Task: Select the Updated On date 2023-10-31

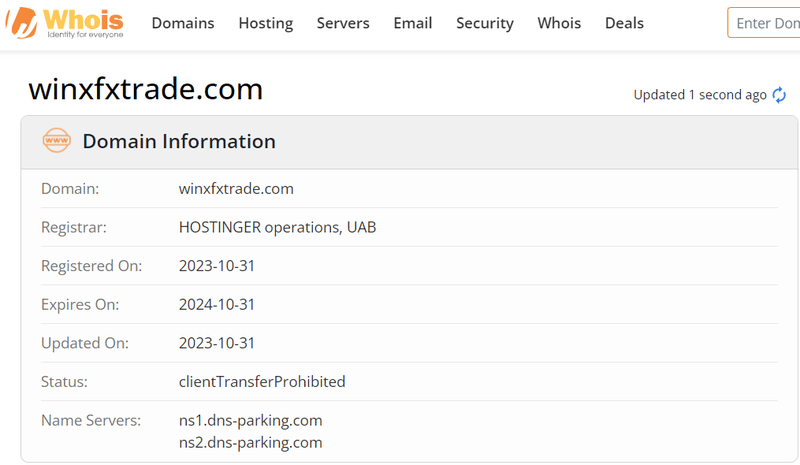Action: [x=217, y=343]
